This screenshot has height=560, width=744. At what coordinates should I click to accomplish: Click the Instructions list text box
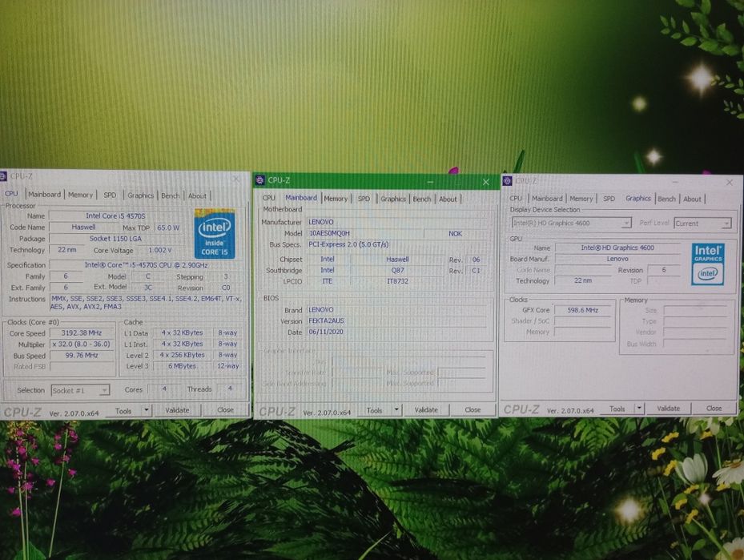[146, 303]
